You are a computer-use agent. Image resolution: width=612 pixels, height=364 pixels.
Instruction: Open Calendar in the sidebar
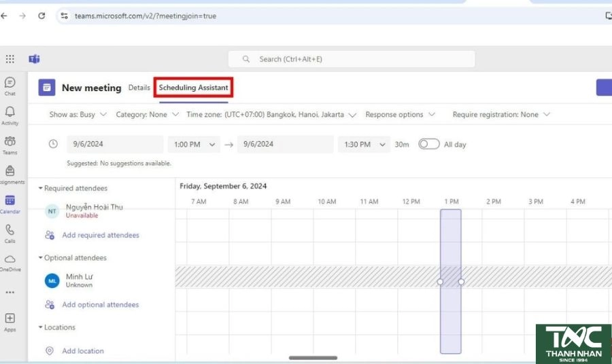[10, 204]
